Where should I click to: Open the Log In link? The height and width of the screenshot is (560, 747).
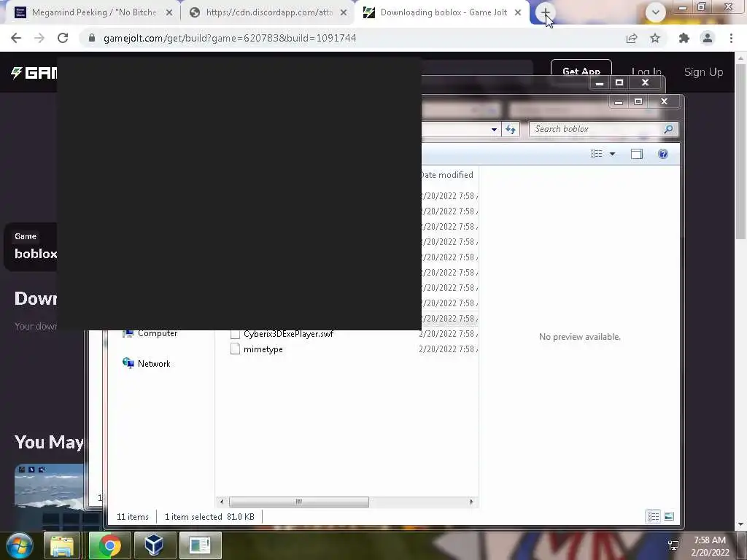click(x=646, y=72)
